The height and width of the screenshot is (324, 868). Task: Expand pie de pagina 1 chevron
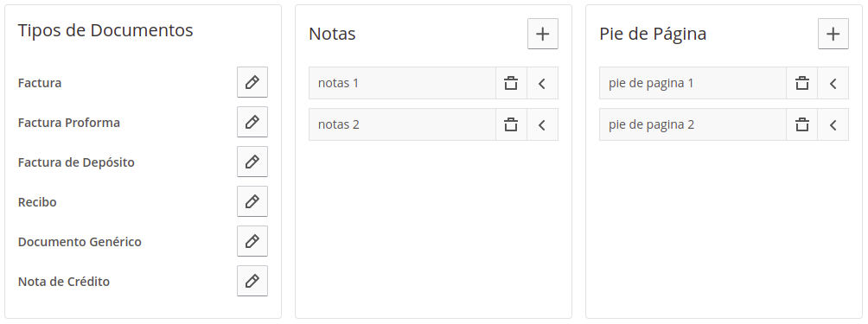(833, 84)
